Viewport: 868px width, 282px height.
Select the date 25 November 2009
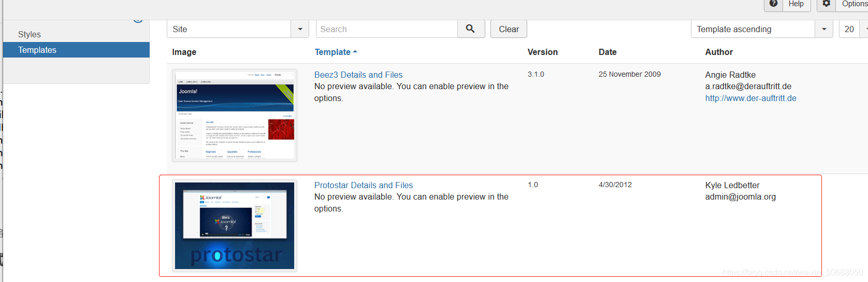[630, 74]
